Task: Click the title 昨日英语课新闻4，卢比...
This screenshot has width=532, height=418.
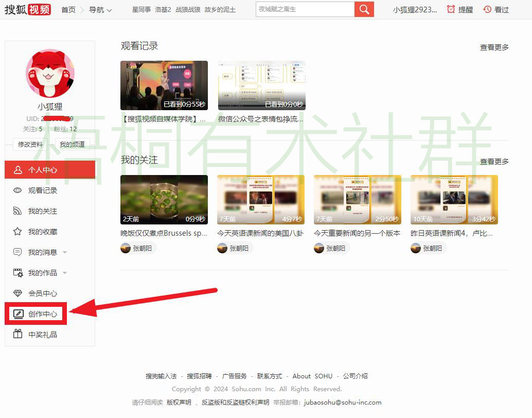Action: 452,233
